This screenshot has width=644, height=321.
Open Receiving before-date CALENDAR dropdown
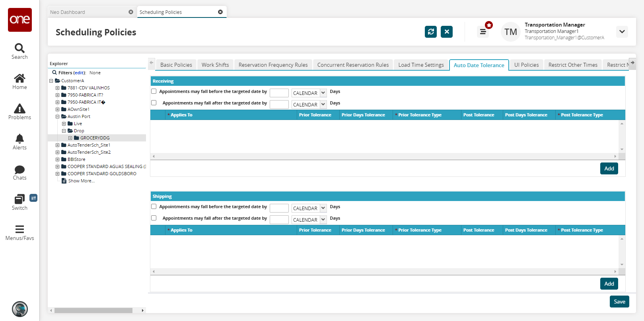click(309, 93)
